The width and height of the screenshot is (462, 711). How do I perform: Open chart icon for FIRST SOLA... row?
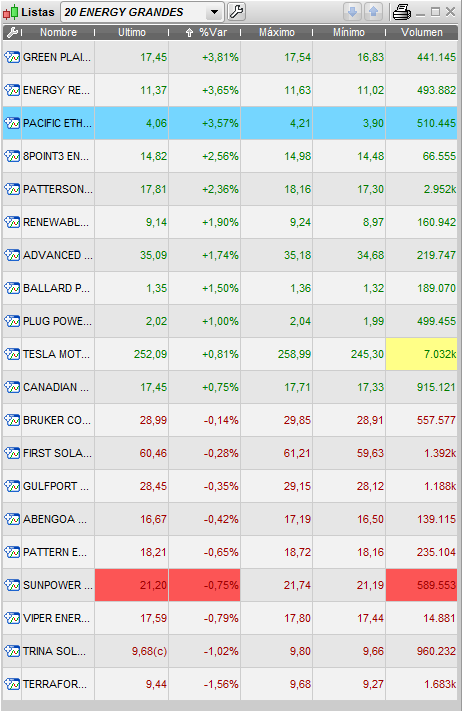point(12,453)
